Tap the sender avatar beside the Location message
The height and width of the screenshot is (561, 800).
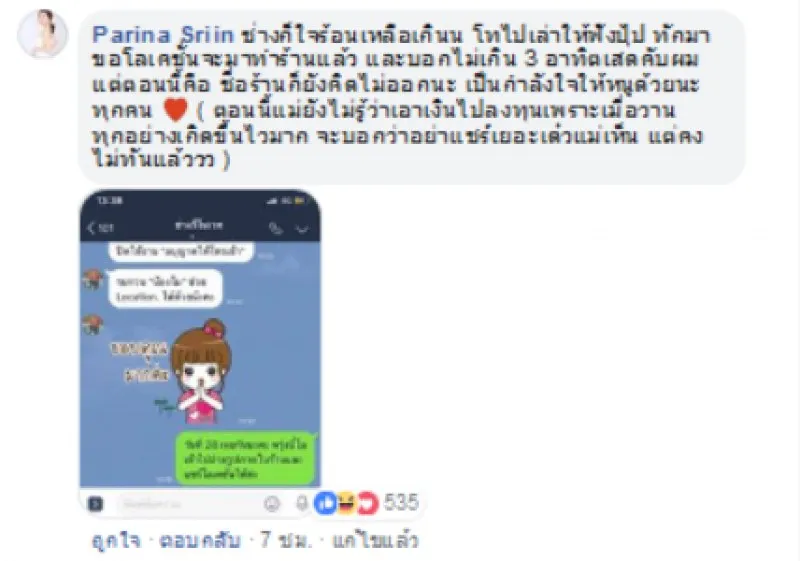tap(93, 279)
